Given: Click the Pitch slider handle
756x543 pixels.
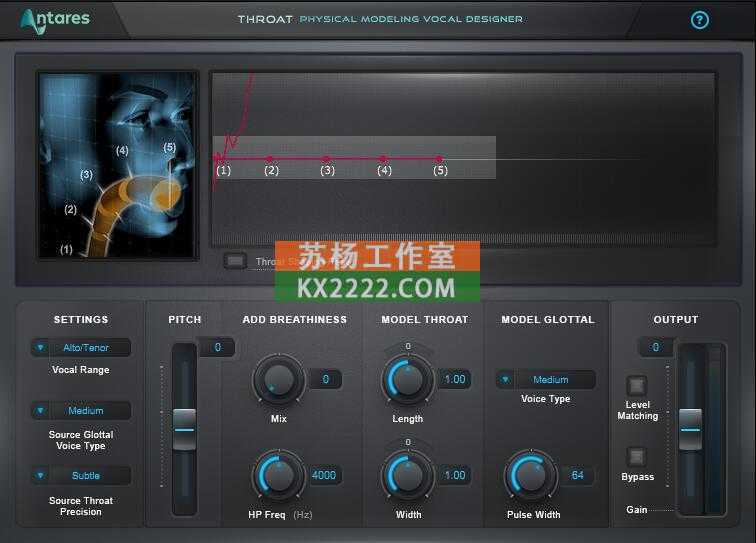Looking at the screenshot, I should click(184, 429).
